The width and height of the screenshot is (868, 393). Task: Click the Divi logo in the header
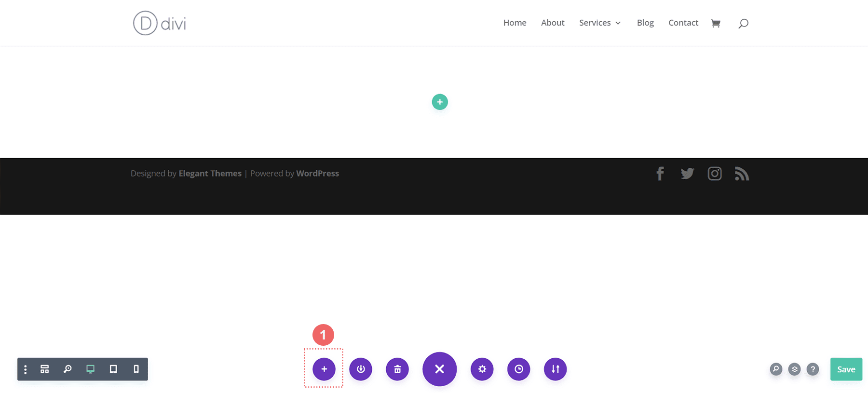(x=160, y=23)
